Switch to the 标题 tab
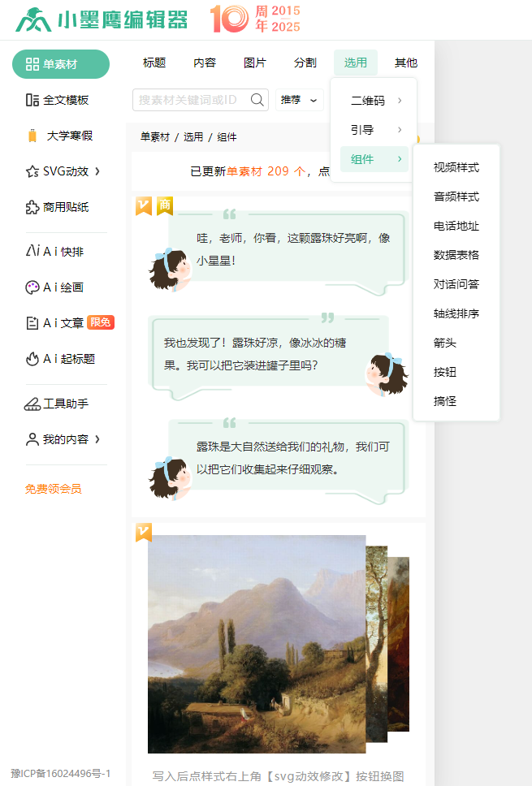 pos(154,63)
